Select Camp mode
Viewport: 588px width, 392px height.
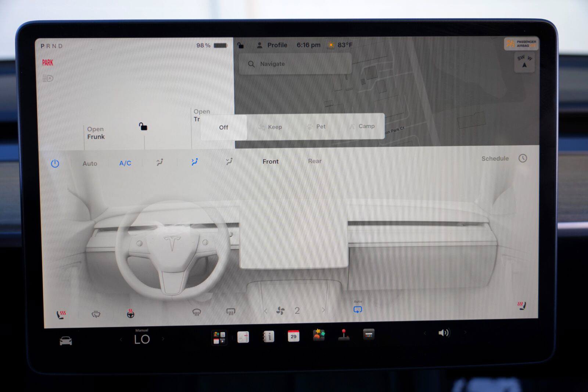[x=362, y=126]
